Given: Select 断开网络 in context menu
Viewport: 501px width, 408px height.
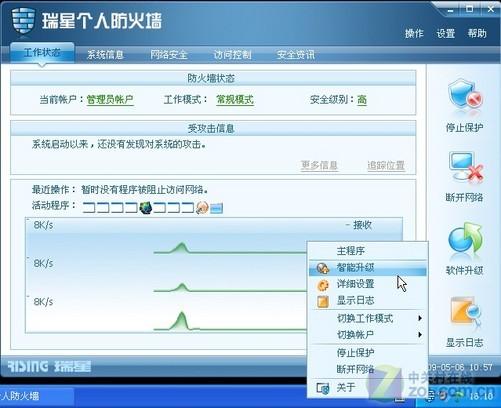Looking at the screenshot, I should click(368, 369).
